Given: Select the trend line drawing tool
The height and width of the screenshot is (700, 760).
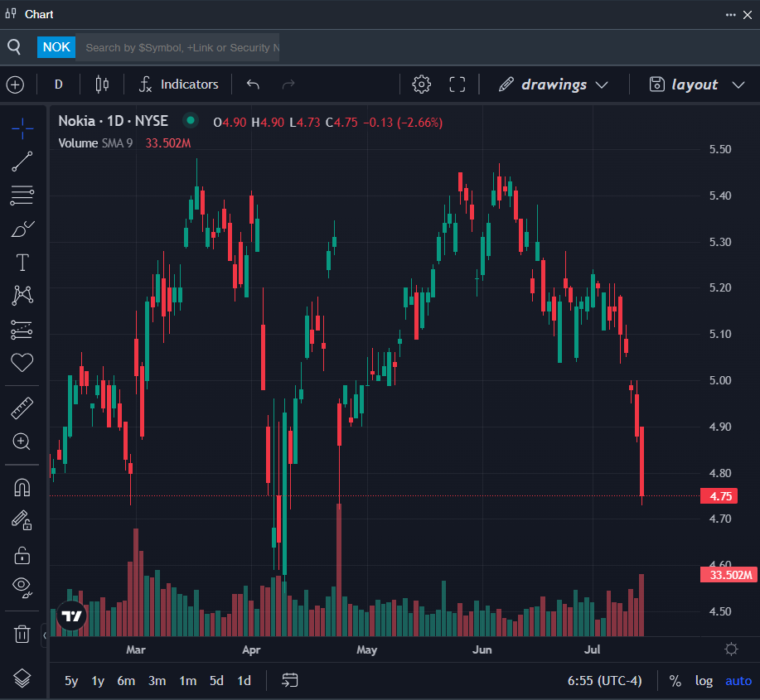Looking at the screenshot, I should pos(22,162).
